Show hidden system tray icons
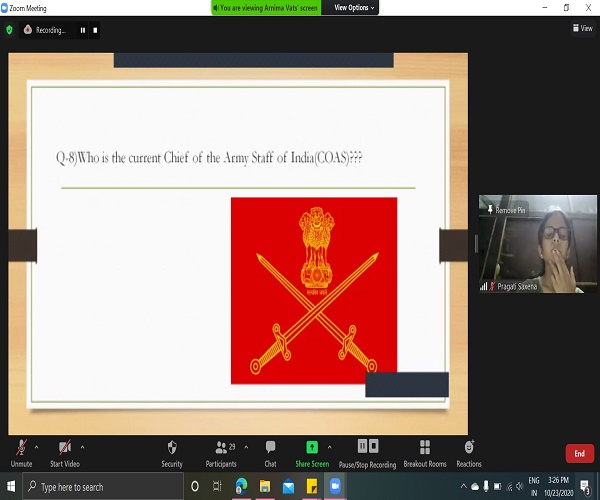Screen dimensions: 600x500 coord(463,486)
